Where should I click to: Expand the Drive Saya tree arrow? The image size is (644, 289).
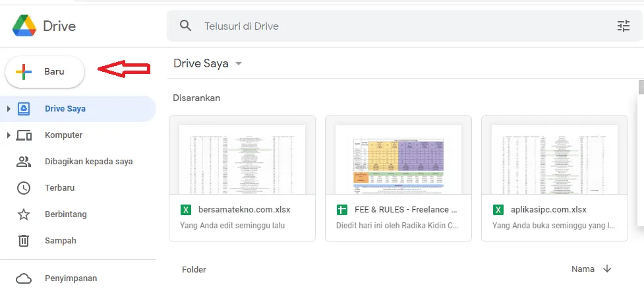click(9, 108)
